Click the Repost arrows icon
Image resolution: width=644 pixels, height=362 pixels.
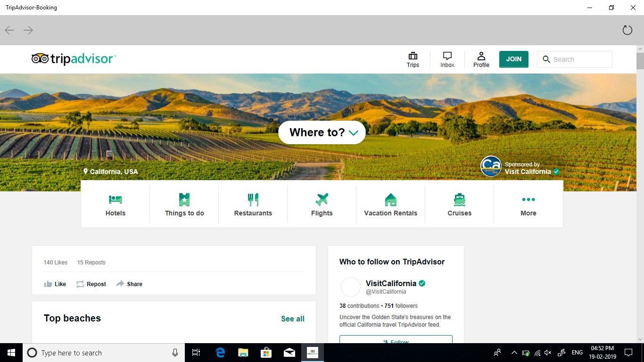pos(80,284)
